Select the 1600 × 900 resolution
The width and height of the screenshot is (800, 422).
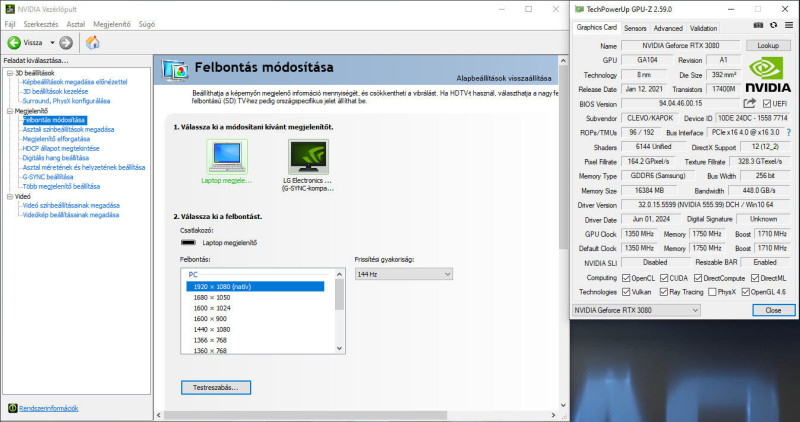(210, 319)
